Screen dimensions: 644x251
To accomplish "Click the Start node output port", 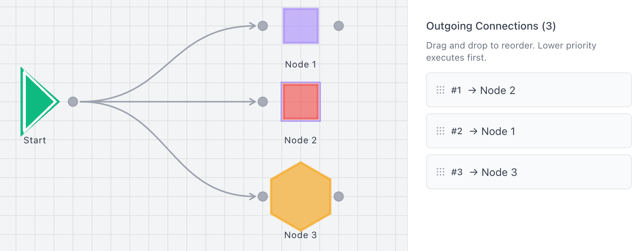I will (x=73, y=102).
